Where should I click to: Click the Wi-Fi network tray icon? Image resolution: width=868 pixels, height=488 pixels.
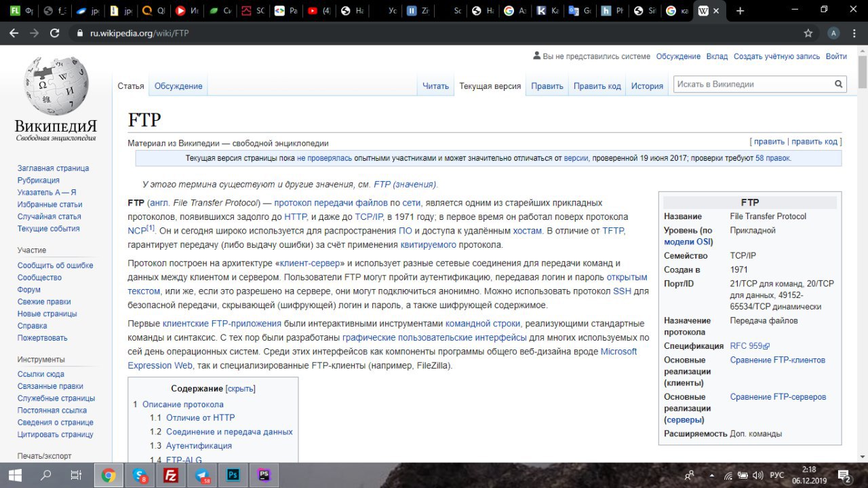pyautogui.click(x=728, y=475)
